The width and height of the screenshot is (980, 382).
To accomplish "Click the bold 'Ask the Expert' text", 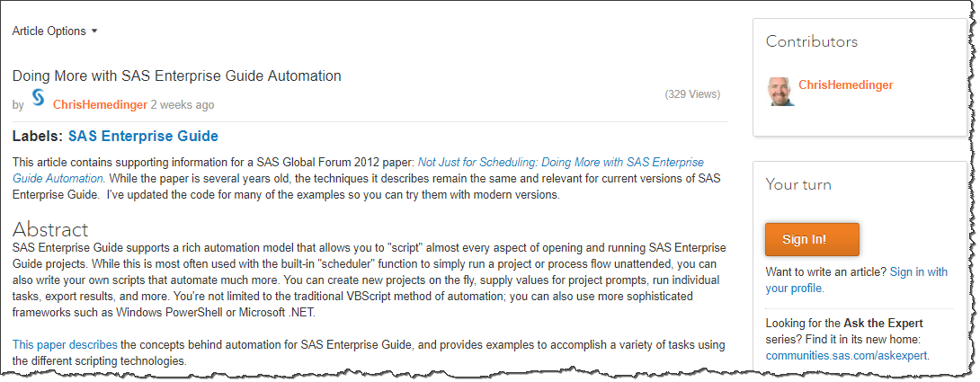I will coord(883,323).
